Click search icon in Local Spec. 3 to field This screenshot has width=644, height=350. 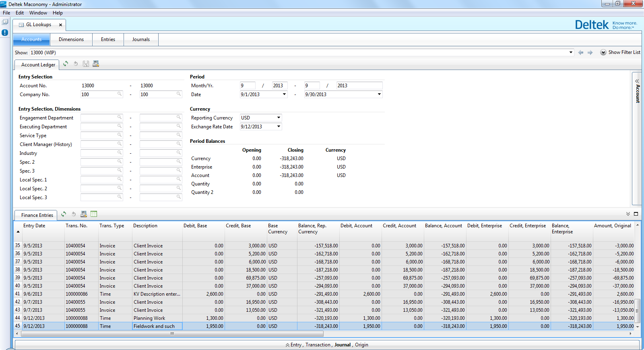click(x=179, y=197)
